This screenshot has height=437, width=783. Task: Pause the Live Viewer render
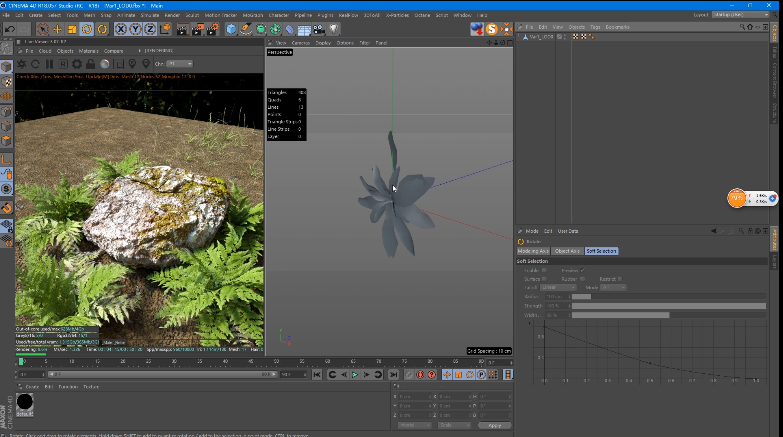[49, 64]
